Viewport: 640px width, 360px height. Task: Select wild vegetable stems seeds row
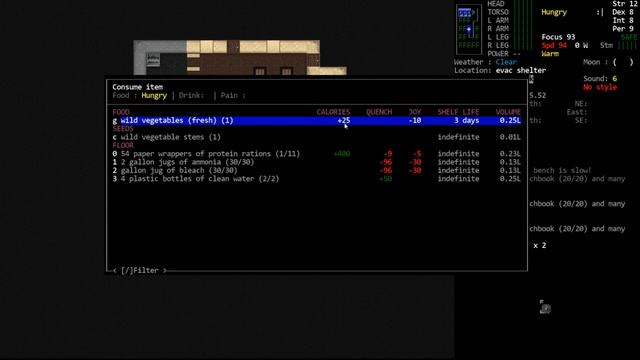click(x=317, y=137)
